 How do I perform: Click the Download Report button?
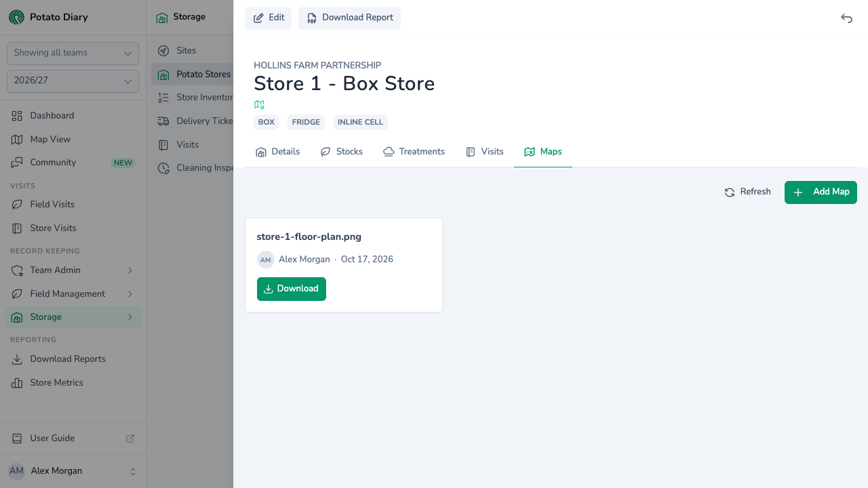[x=349, y=18]
